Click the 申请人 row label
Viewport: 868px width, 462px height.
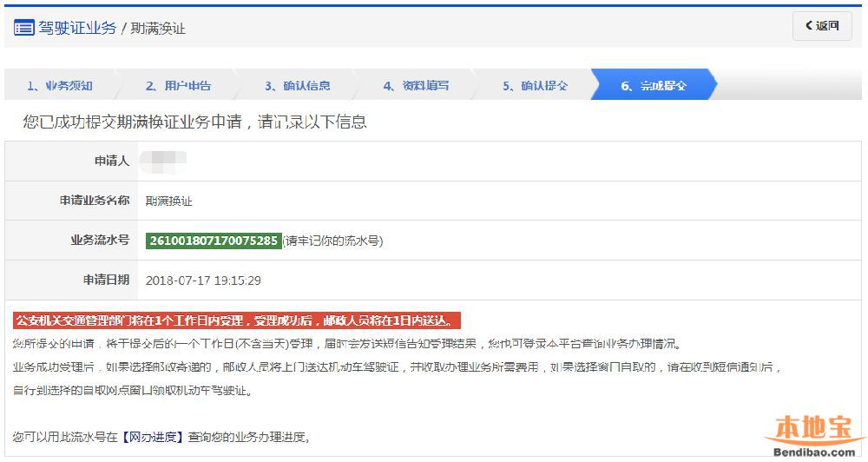pos(112,161)
